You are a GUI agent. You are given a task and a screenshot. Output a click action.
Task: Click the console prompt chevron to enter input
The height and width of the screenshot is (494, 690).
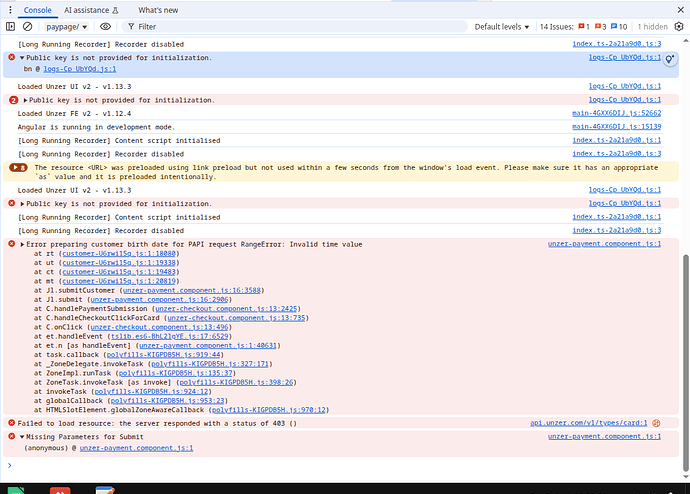click(x=10, y=465)
